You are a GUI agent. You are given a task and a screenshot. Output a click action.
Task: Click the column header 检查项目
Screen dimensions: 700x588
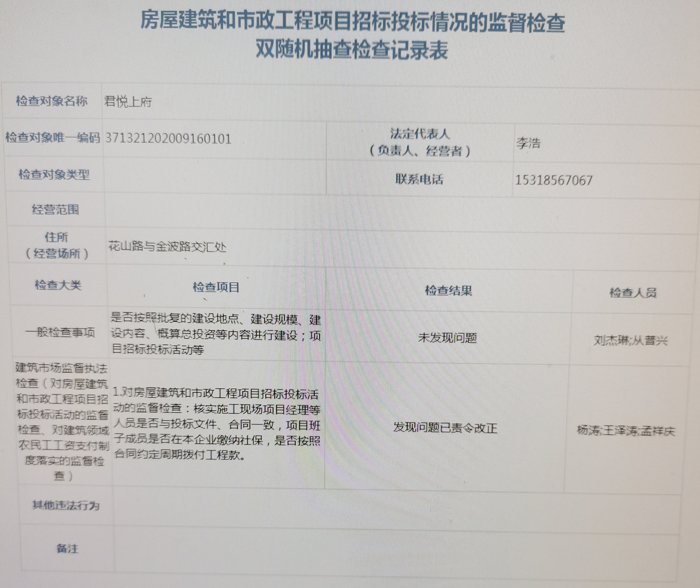tap(216, 287)
